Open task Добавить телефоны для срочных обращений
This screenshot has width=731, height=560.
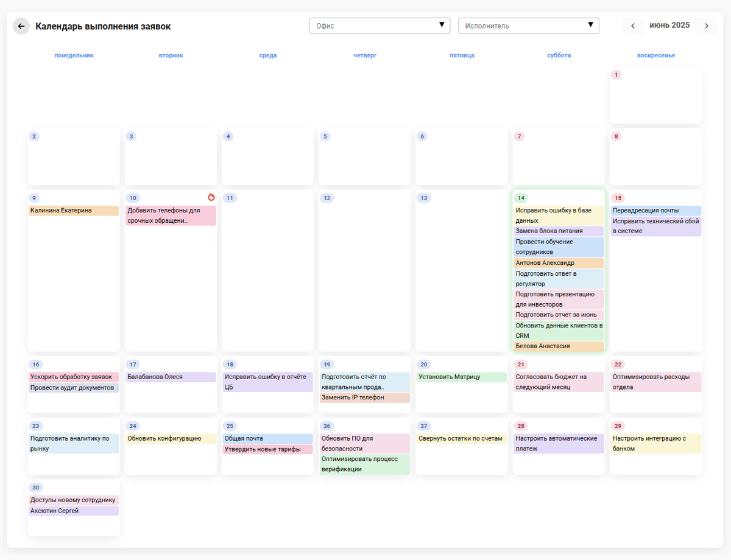coord(171,215)
